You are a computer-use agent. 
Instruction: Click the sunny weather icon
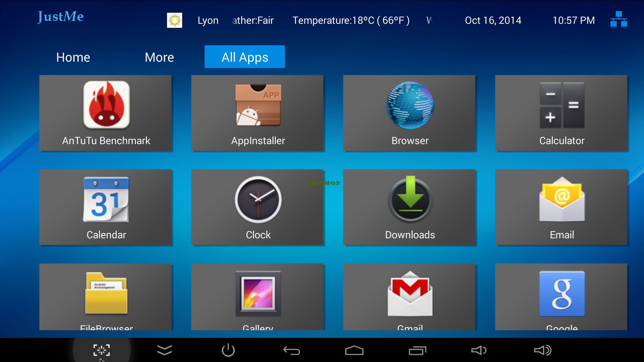coord(174,20)
